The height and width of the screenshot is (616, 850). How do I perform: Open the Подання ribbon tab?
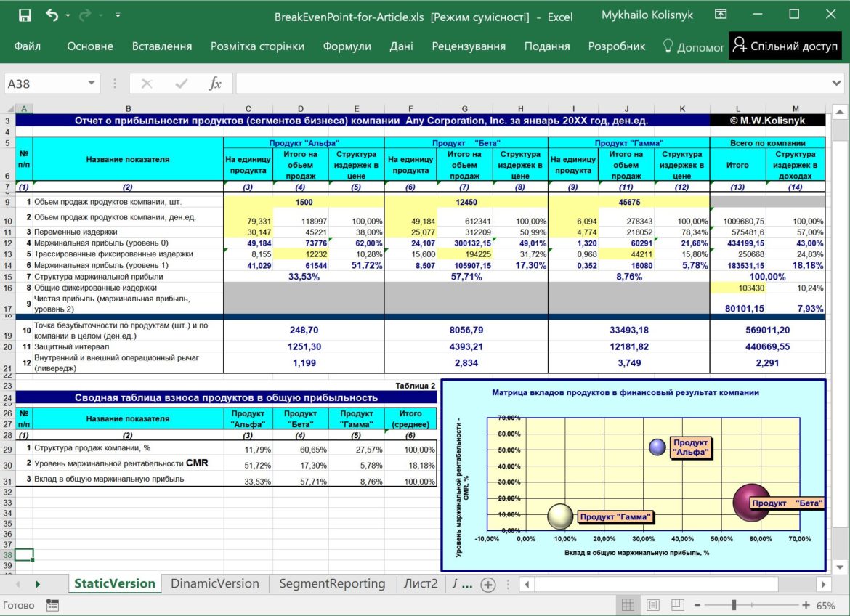click(547, 46)
